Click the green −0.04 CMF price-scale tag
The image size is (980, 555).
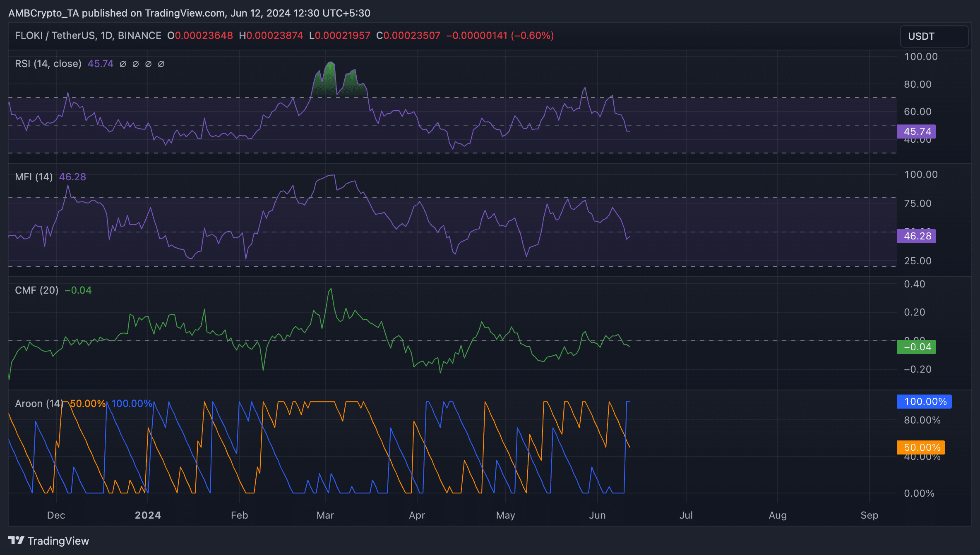coord(917,347)
